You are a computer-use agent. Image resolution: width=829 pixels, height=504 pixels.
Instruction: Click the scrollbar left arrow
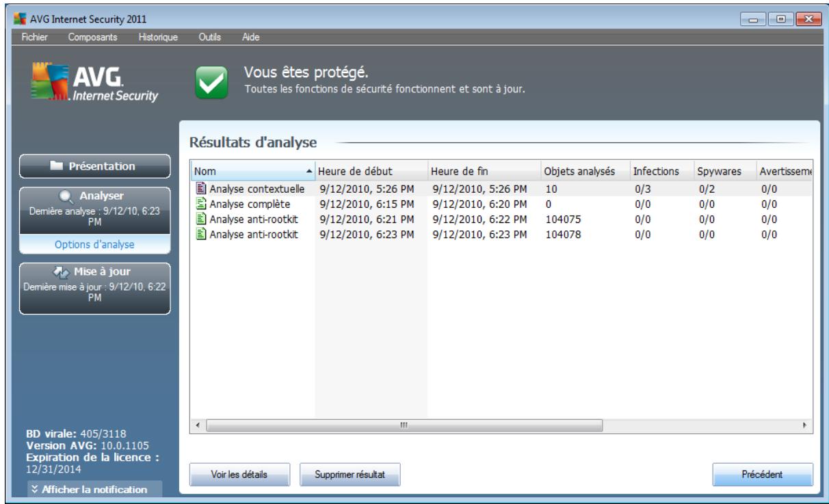(x=198, y=425)
